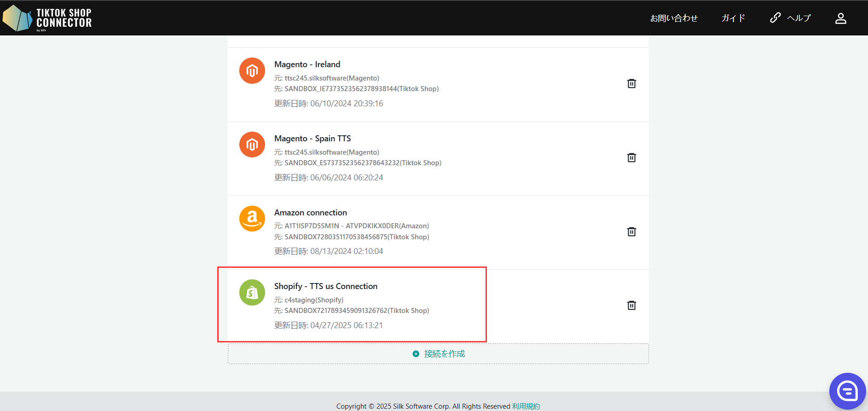Delete the Magento - Ireland connection
The image size is (868, 411).
[631, 83]
